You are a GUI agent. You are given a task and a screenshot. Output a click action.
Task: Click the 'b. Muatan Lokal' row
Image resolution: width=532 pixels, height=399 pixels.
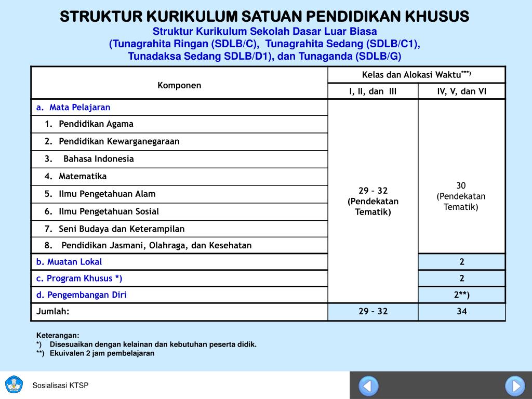click(x=179, y=262)
